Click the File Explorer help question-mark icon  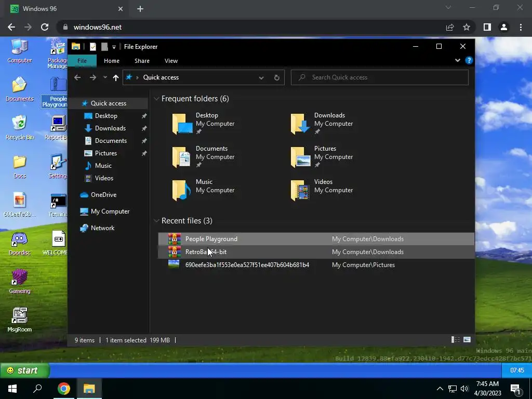pos(469,60)
